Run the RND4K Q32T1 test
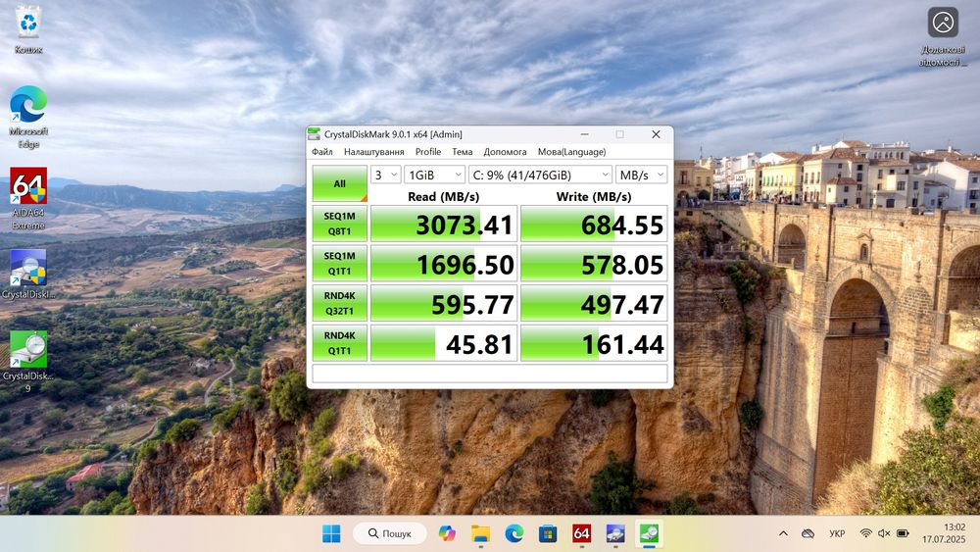Viewport: 980px width, 552px height. [x=339, y=303]
